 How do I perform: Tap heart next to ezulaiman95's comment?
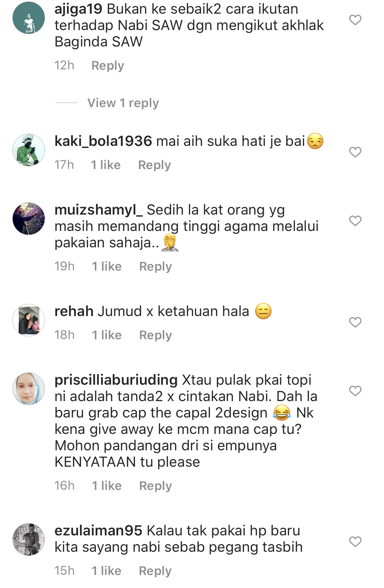coord(355,542)
